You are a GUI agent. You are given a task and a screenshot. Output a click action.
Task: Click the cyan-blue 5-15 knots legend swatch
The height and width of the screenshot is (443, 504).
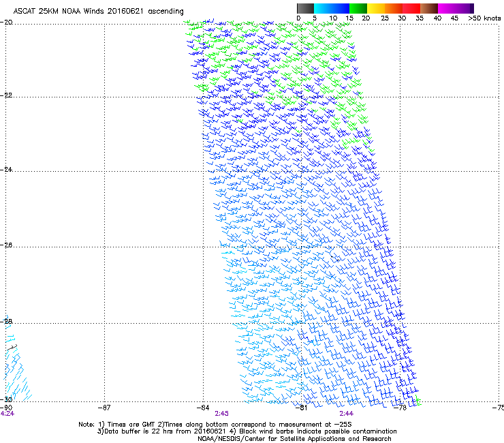(332, 8)
